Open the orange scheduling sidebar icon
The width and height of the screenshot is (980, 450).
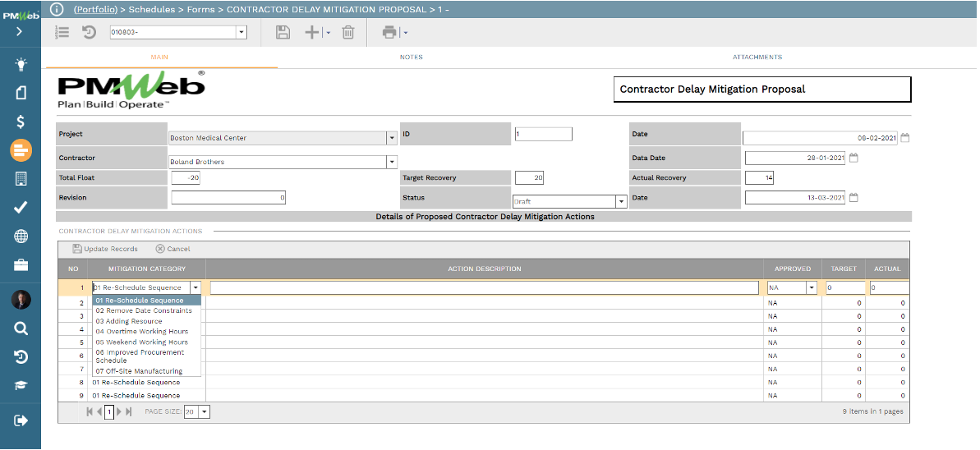(21, 150)
